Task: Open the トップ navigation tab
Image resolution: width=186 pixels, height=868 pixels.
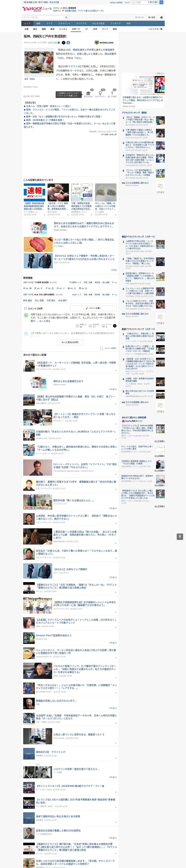Action: 27,24
